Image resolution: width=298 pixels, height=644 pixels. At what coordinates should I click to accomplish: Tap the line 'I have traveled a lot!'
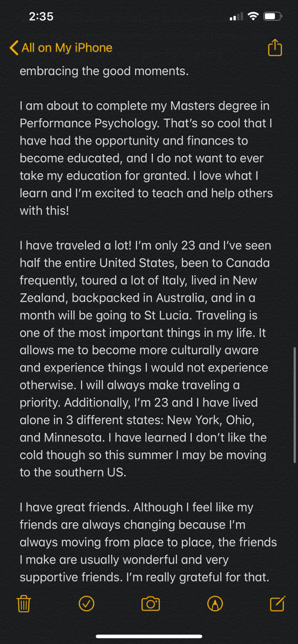coord(76,246)
